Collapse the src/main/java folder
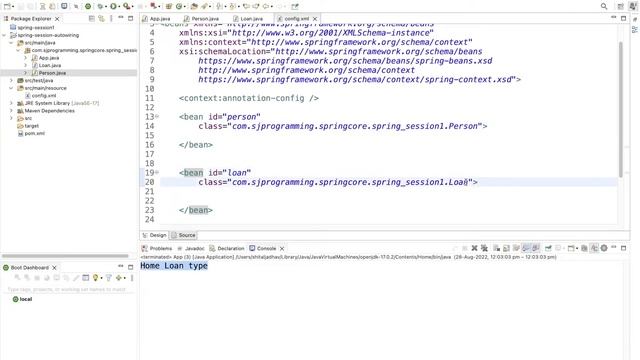The width and height of the screenshot is (640, 360). point(11,42)
